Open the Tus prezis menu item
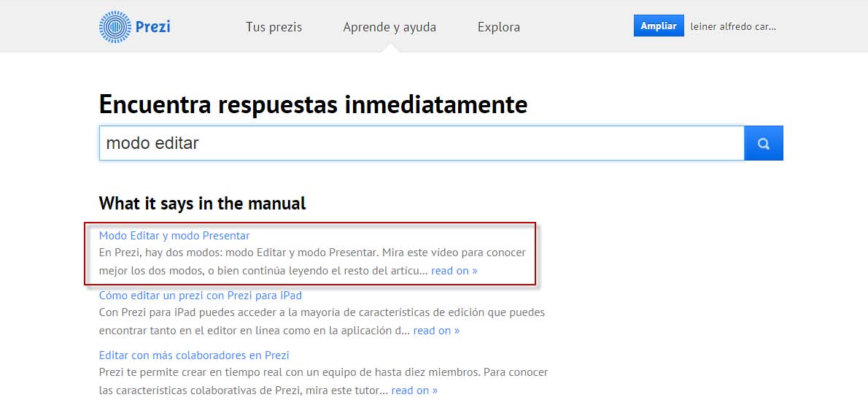 point(274,27)
